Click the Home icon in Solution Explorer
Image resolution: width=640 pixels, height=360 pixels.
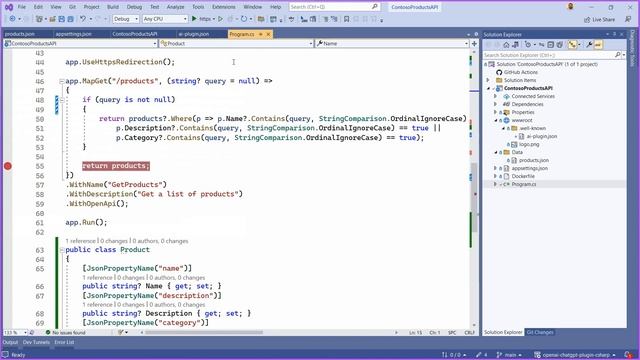pos(506,45)
